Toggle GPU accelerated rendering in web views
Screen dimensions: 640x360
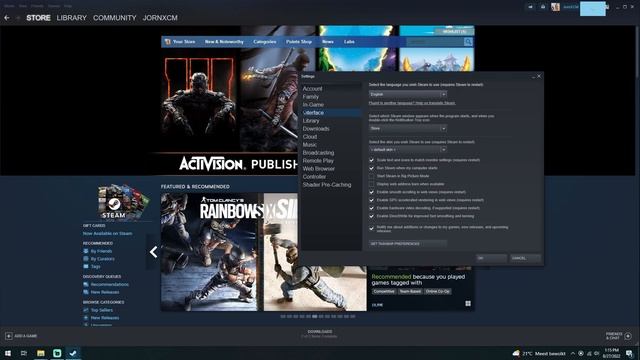pyautogui.click(x=371, y=200)
